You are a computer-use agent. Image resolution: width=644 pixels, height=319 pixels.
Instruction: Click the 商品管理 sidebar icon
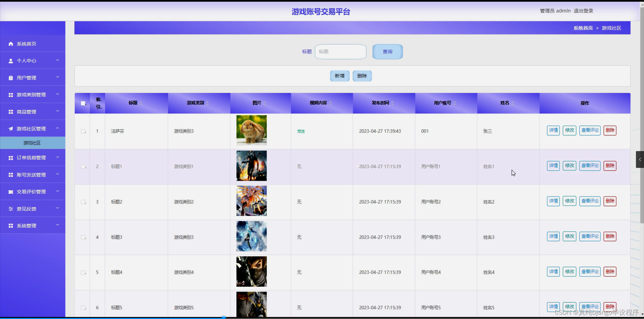(10, 111)
